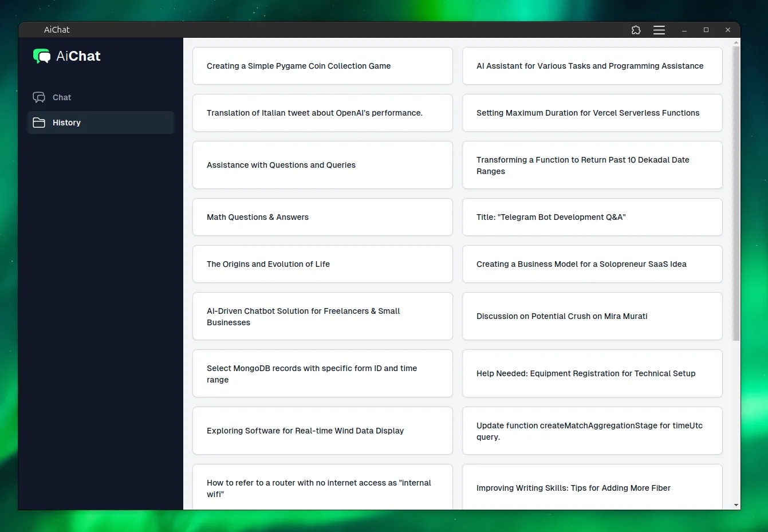Open the Telegram Bot Development Q&A chat
This screenshot has width=768, height=532.
[x=592, y=217]
